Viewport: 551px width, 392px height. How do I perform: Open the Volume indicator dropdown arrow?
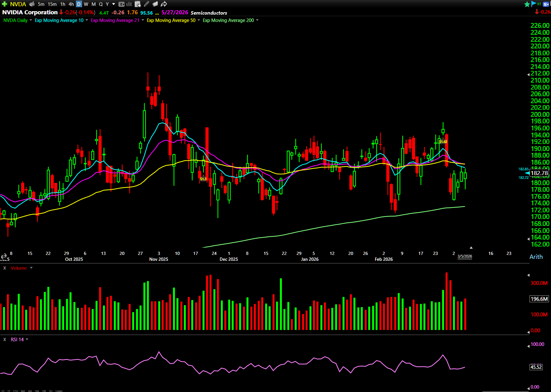click(31, 268)
